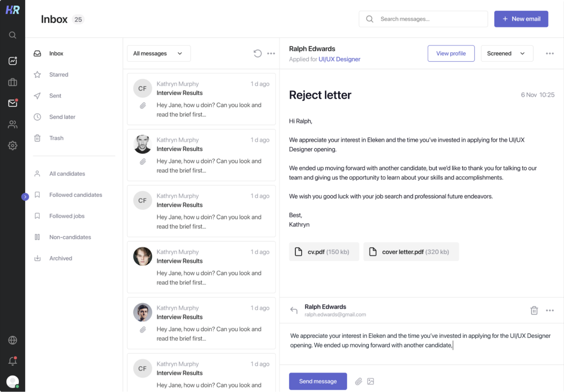Click the image insert icon next to paperclip
This screenshot has height=392, width=564.
[370, 381]
